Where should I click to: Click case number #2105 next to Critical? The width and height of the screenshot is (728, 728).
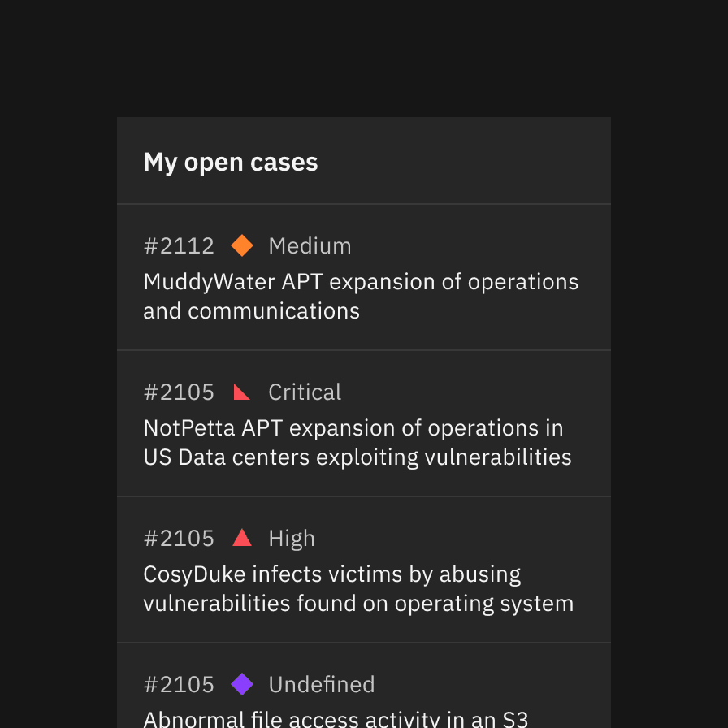[x=179, y=392]
